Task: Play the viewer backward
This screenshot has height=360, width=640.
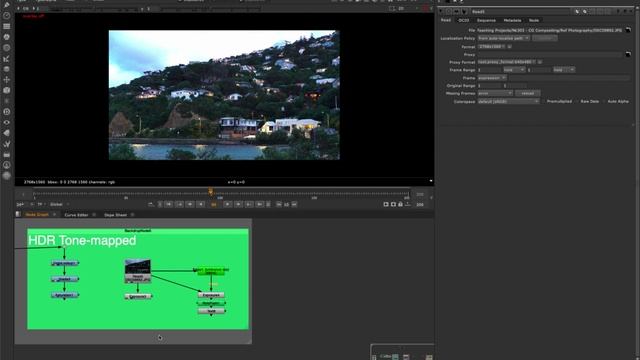Action: 200,204
